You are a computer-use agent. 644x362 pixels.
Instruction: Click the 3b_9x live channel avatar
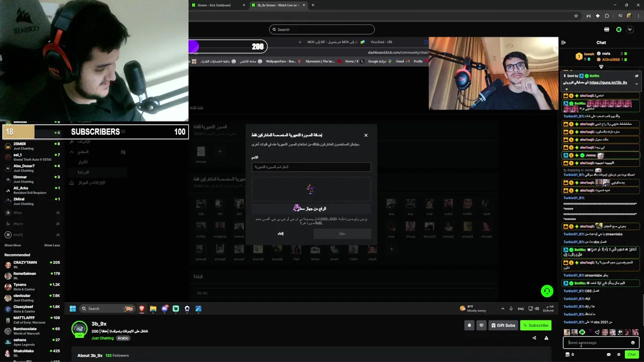[x=79, y=329]
